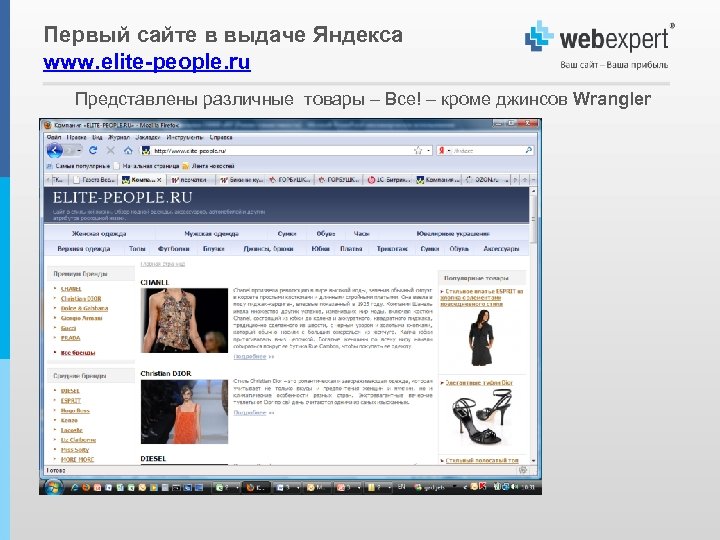The image size is (720, 540).
Task: Open www.elite-people.ru link in slide title
Action: (147, 62)
